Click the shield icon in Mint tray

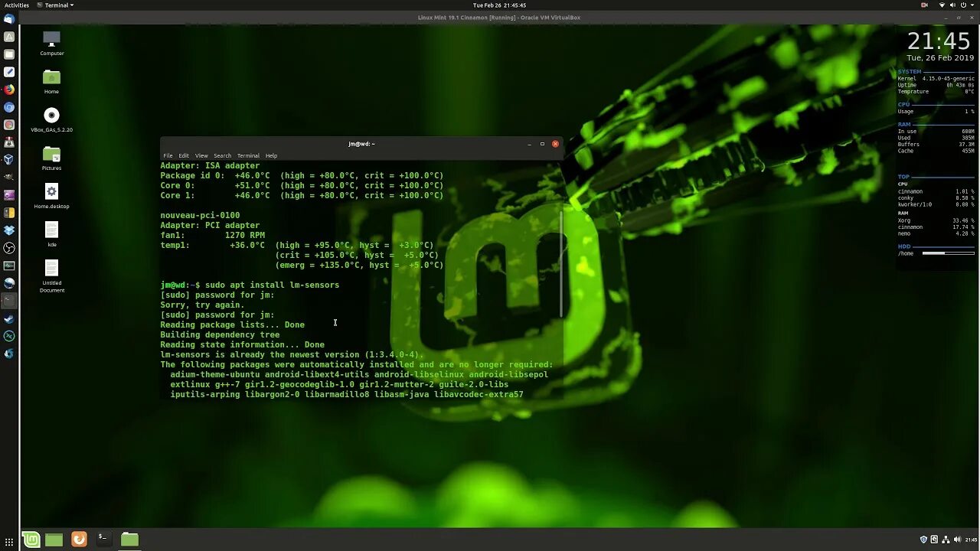pyautogui.click(x=923, y=540)
